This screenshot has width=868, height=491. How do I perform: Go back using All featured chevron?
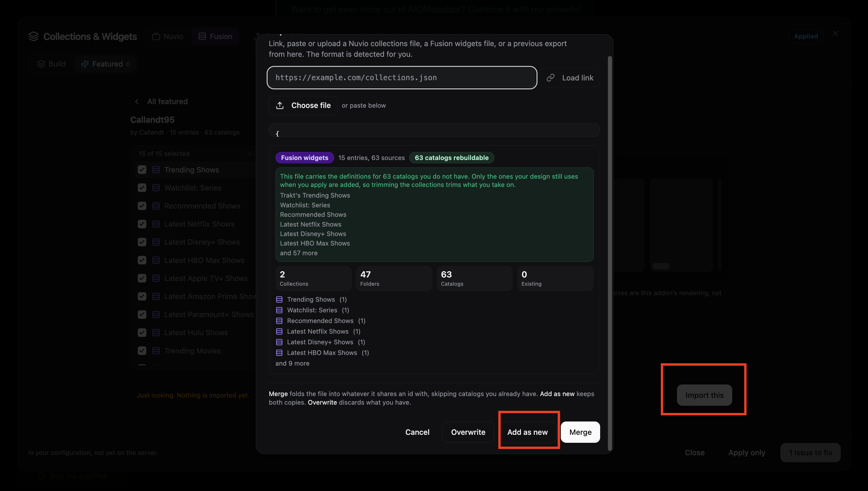pos(137,101)
